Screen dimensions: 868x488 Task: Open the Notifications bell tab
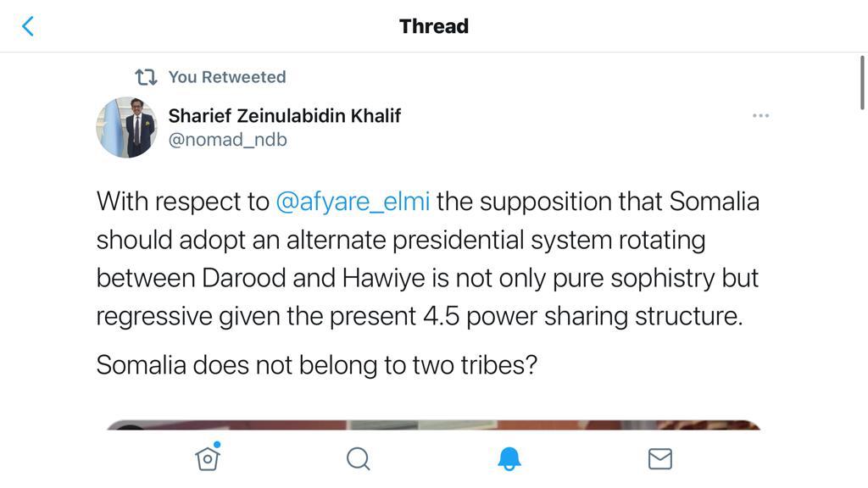pos(509,458)
